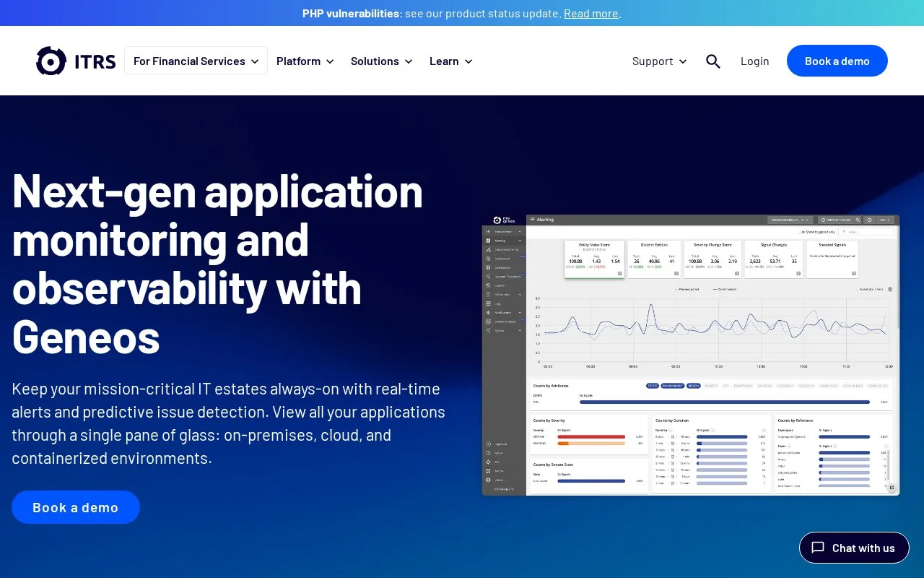Image resolution: width=924 pixels, height=578 pixels.
Task: Open the Geneos dashboard screenshot image
Action: coord(691,355)
